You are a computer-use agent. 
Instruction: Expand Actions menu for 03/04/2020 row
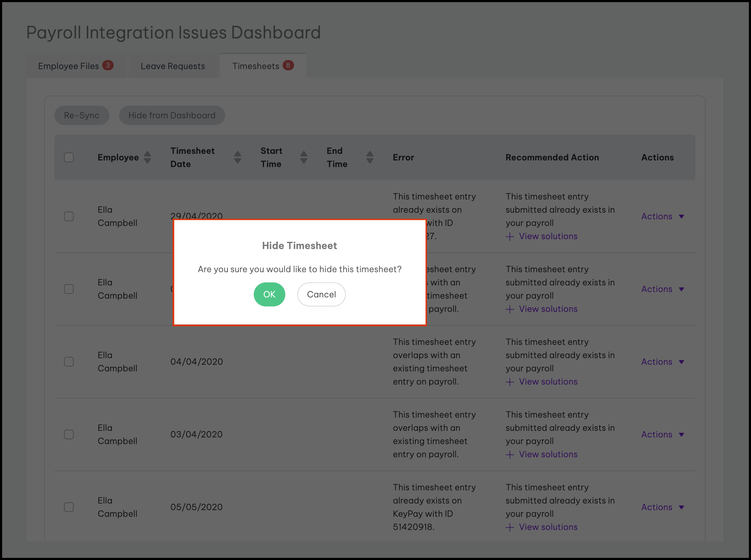[662, 434]
